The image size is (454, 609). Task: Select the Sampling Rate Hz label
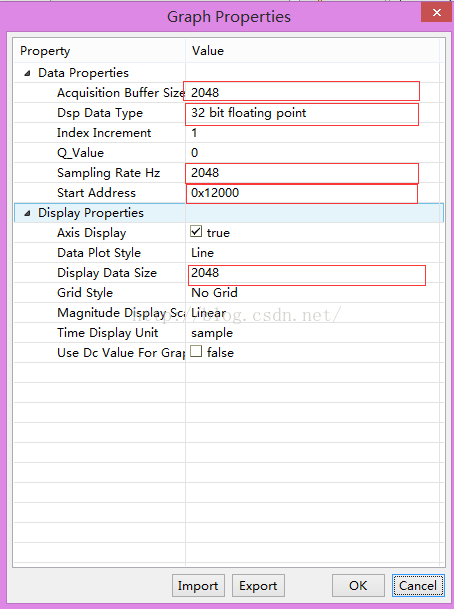[x=108, y=173]
